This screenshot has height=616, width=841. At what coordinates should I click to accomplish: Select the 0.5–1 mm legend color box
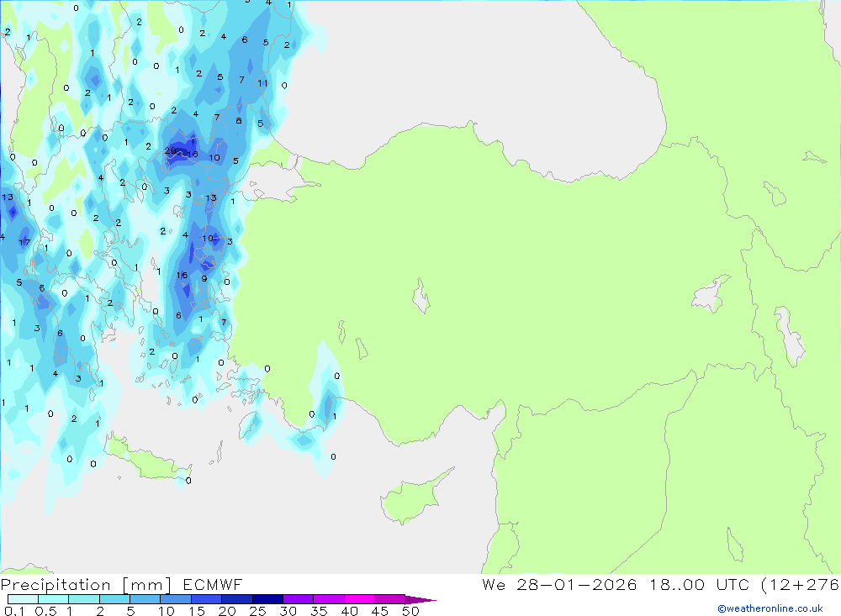tap(54, 599)
